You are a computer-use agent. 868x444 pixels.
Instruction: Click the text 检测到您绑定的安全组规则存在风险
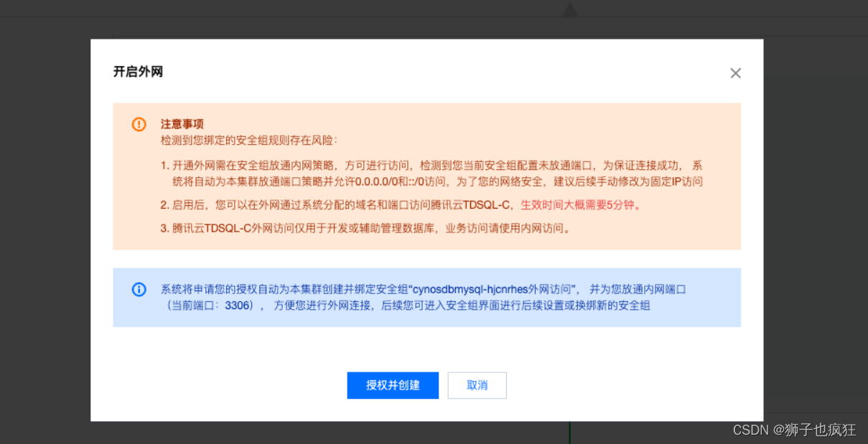[x=248, y=140]
